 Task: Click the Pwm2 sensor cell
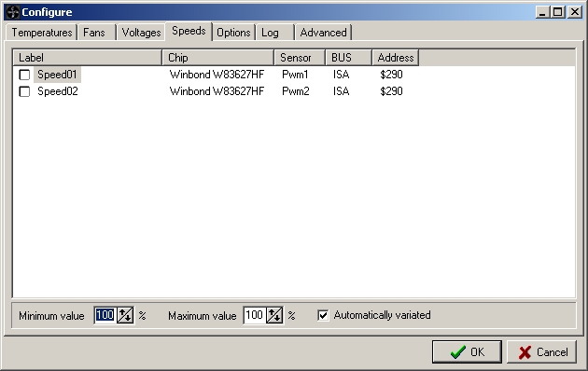pyautogui.click(x=296, y=91)
